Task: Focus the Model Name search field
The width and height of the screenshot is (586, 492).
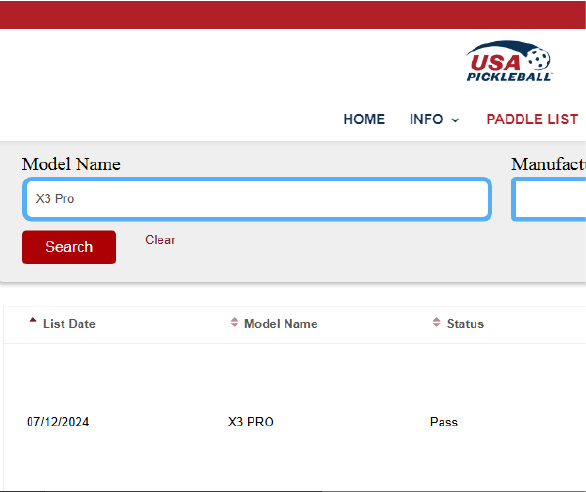Action: tap(257, 199)
